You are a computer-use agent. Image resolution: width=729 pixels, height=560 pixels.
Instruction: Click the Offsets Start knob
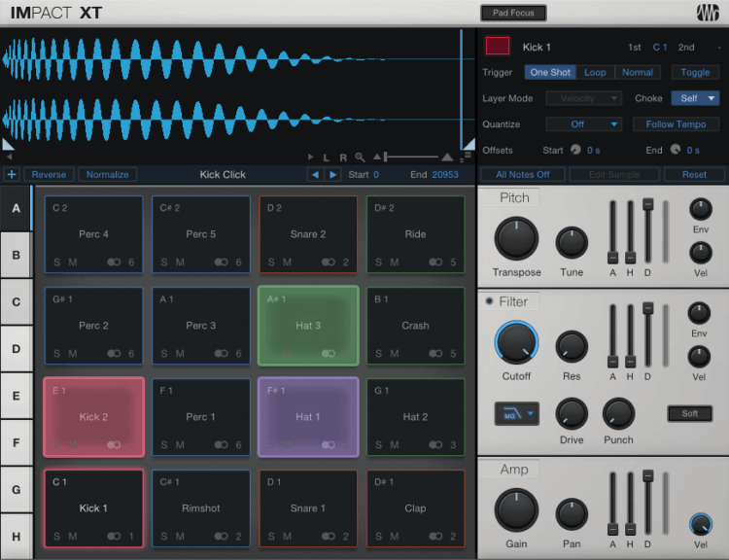pos(575,150)
